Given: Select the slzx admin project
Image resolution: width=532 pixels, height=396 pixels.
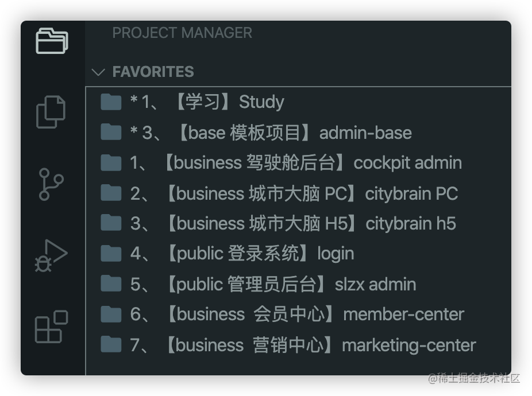Looking at the screenshot, I should point(298,284).
